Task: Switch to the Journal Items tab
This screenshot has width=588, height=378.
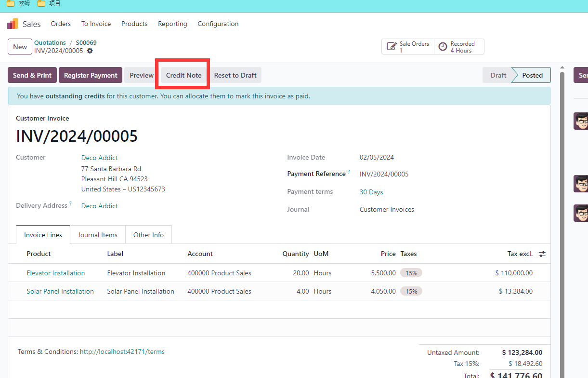Action: (x=98, y=235)
